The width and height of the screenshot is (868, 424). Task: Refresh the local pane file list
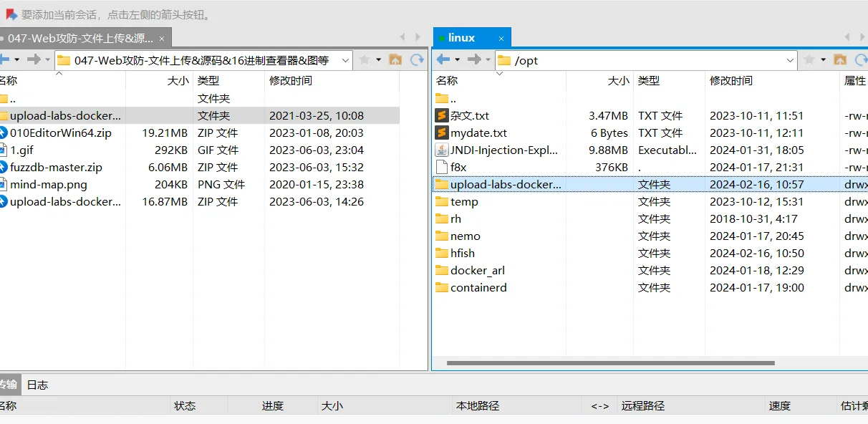click(x=417, y=59)
